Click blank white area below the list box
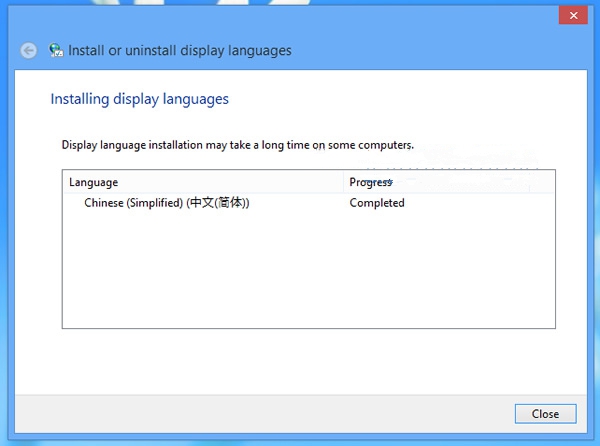The image size is (600, 446). pyautogui.click(x=300, y=358)
